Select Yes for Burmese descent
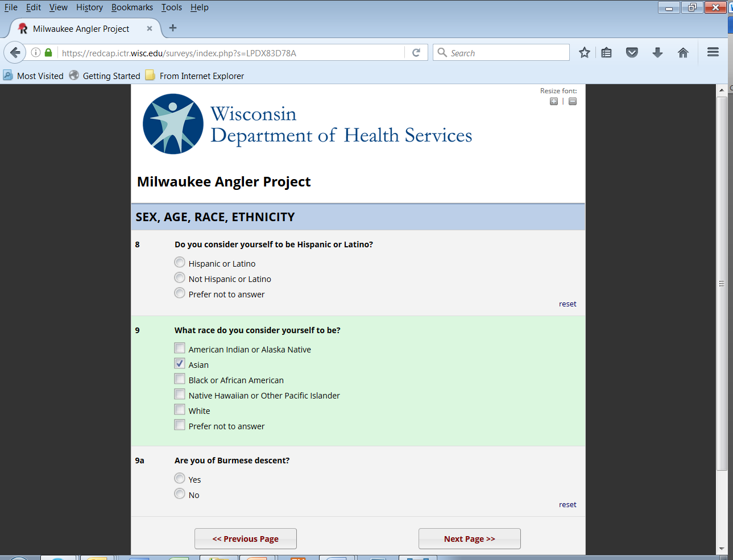This screenshot has height=560, width=733. click(180, 478)
